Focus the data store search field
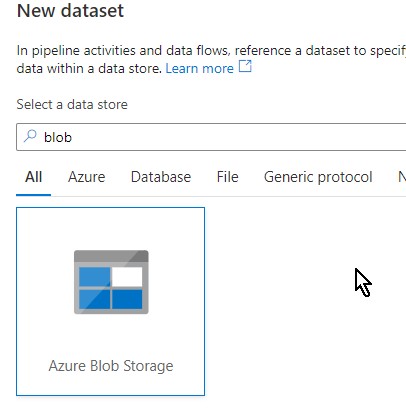 pyautogui.click(x=211, y=137)
